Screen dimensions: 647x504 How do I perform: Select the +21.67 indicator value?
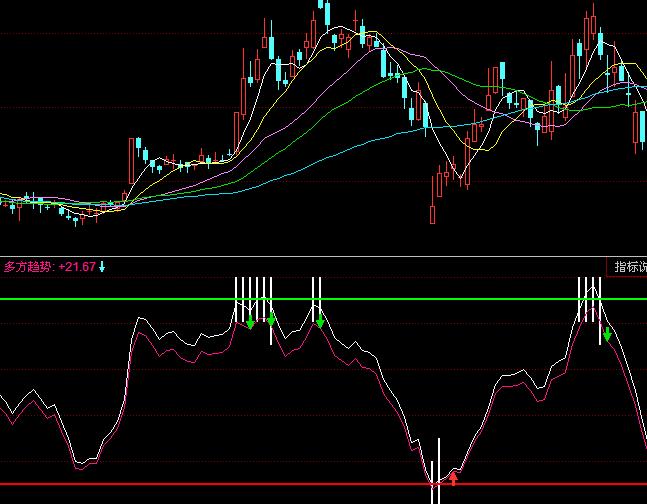point(77,267)
